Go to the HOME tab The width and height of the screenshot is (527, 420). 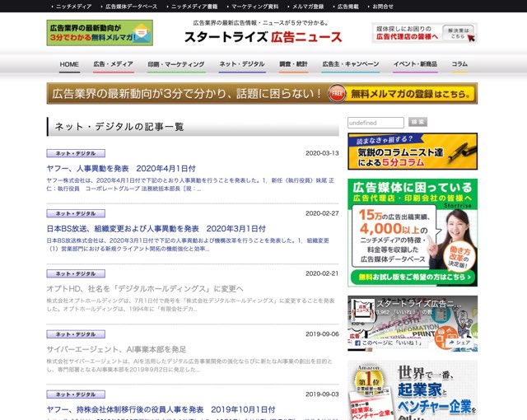click(69, 64)
